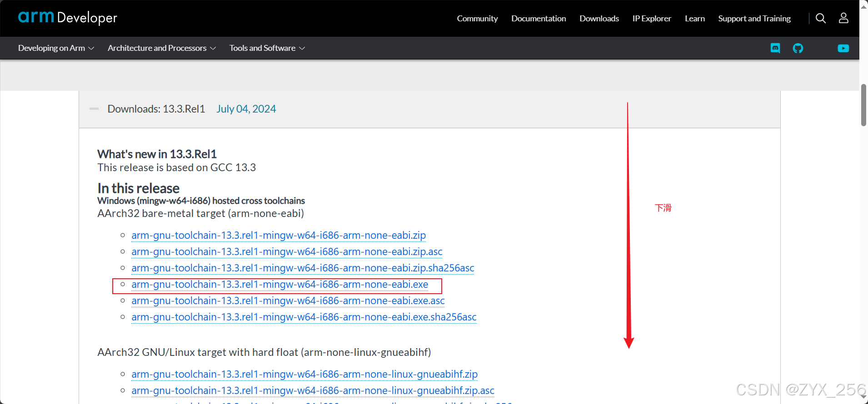Download arm-none-eabi.exe installer link

tap(280, 284)
